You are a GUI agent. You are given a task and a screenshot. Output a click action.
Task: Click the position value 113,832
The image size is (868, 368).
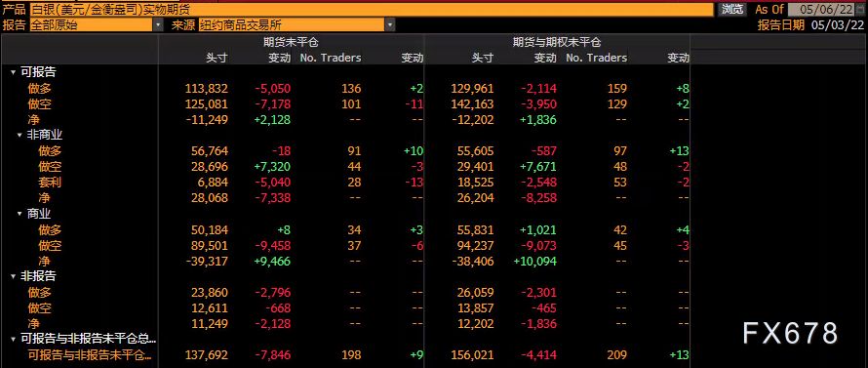point(207,88)
